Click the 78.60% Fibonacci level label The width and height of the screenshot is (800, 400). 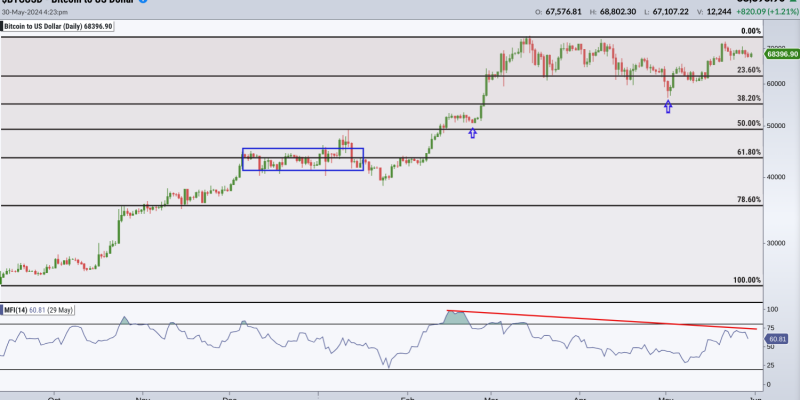[x=749, y=199]
